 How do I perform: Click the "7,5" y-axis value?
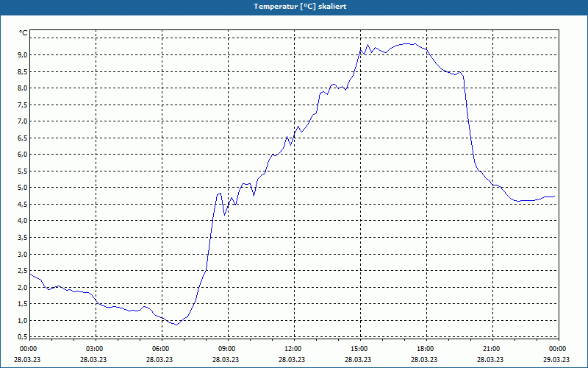point(23,105)
